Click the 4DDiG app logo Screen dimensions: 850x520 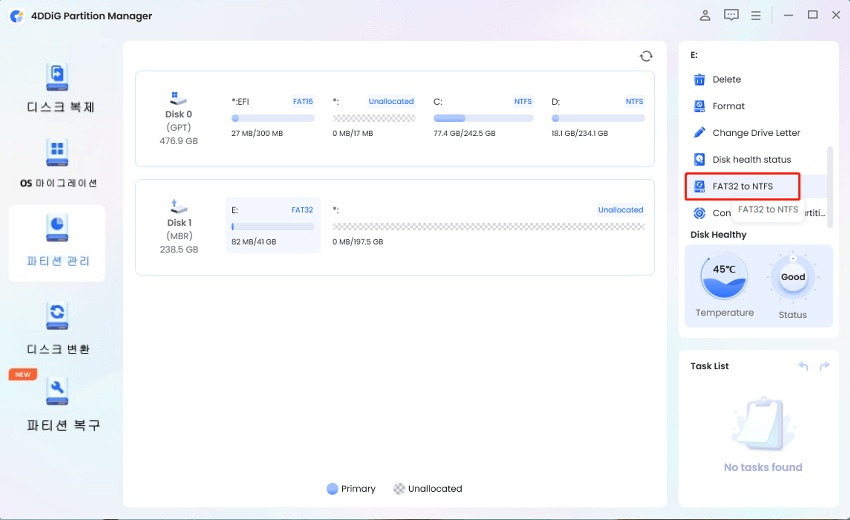pos(17,16)
